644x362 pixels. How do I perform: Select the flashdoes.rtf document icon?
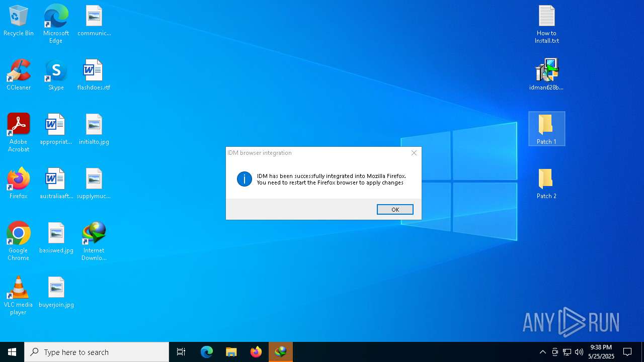[94, 75]
